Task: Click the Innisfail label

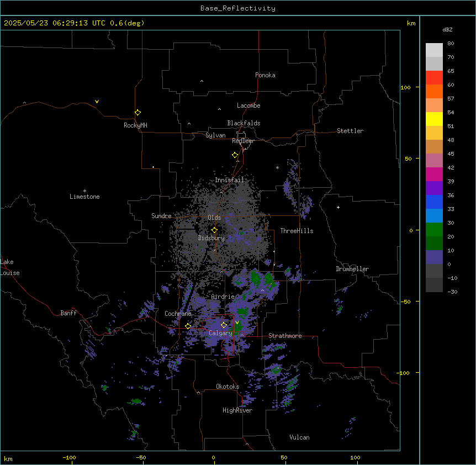Action: (229, 180)
